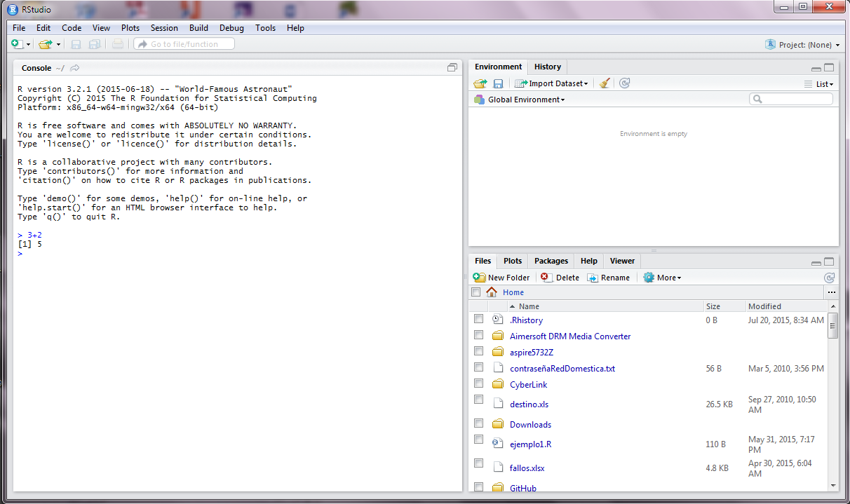Open the New File dropdown arrow
Screen dimensions: 850x504
click(x=29, y=44)
